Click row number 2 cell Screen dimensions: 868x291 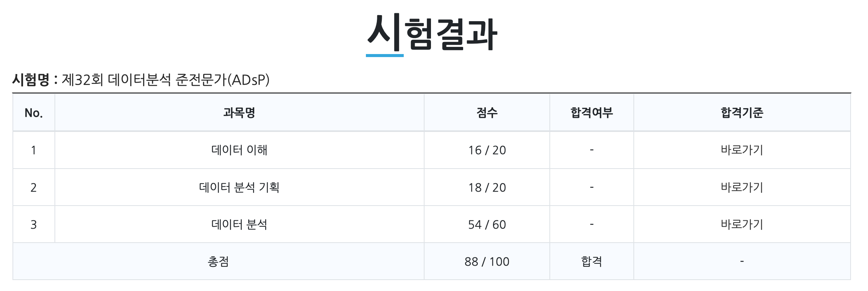pyautogui.click(x=34, y=187)
